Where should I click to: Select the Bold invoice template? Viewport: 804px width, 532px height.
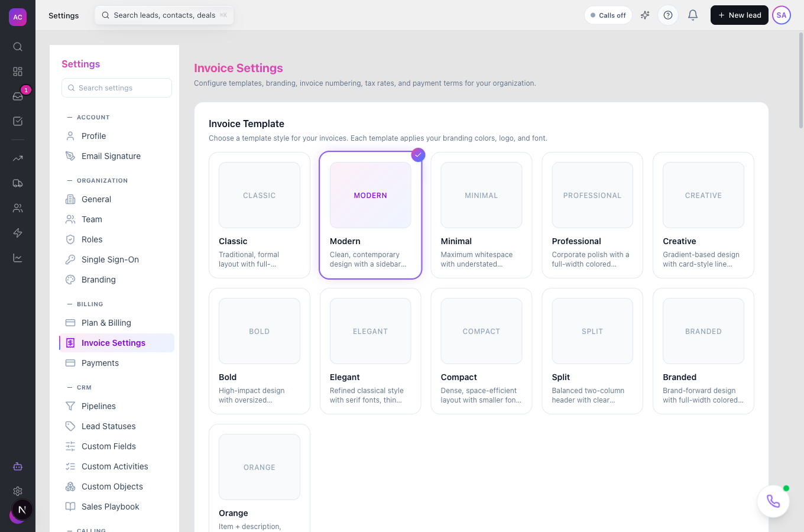260,351
